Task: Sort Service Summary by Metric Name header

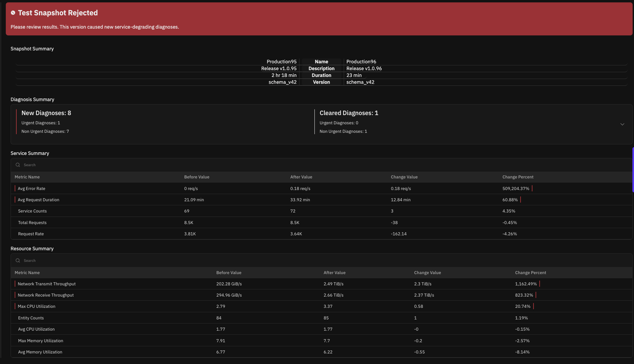Action: pyautogui.click(x=27, y=177)
